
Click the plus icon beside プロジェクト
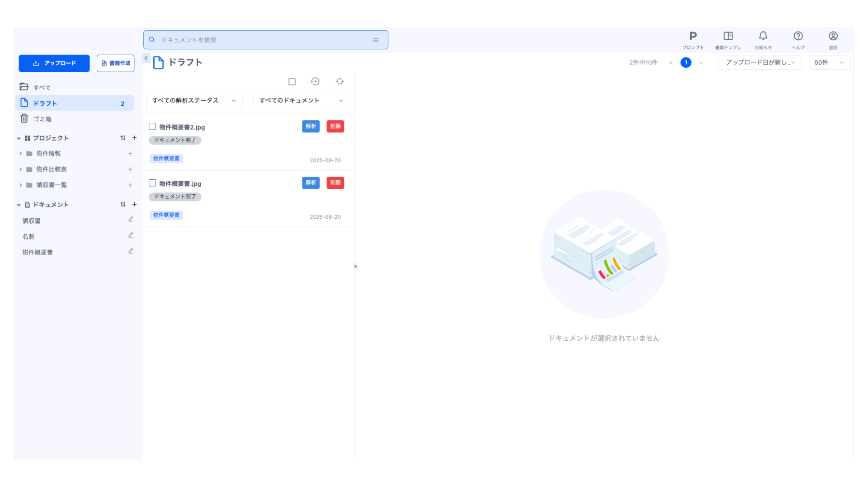coord(134,138)
